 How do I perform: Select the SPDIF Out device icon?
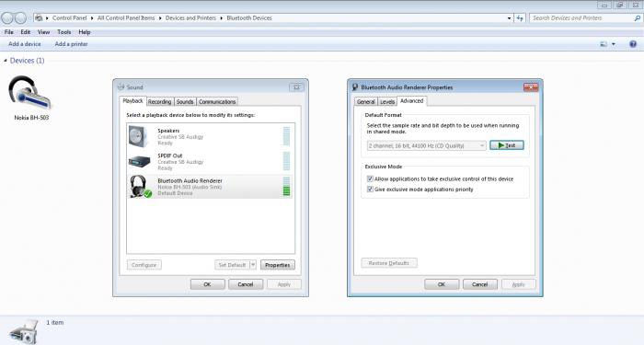pyautogui.click(x=139, y=162)
